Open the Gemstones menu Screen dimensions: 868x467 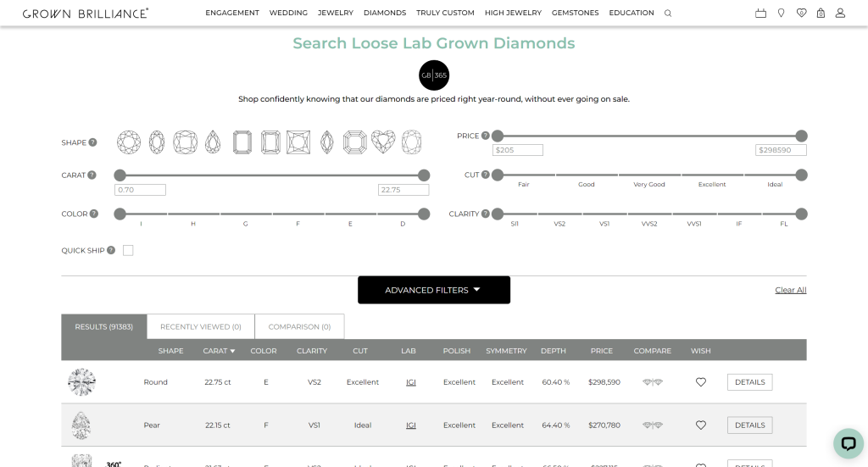pos(576,13)
